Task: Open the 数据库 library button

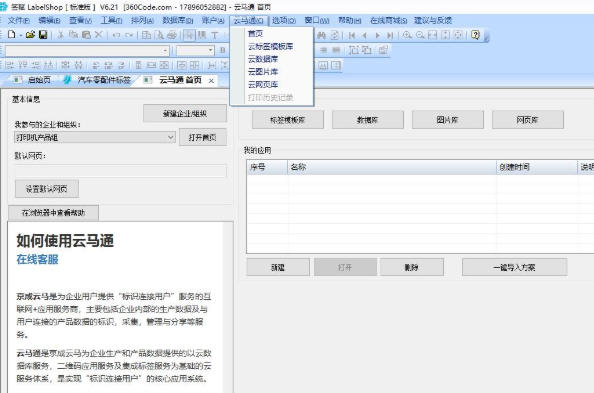Action: click(368, 120)
